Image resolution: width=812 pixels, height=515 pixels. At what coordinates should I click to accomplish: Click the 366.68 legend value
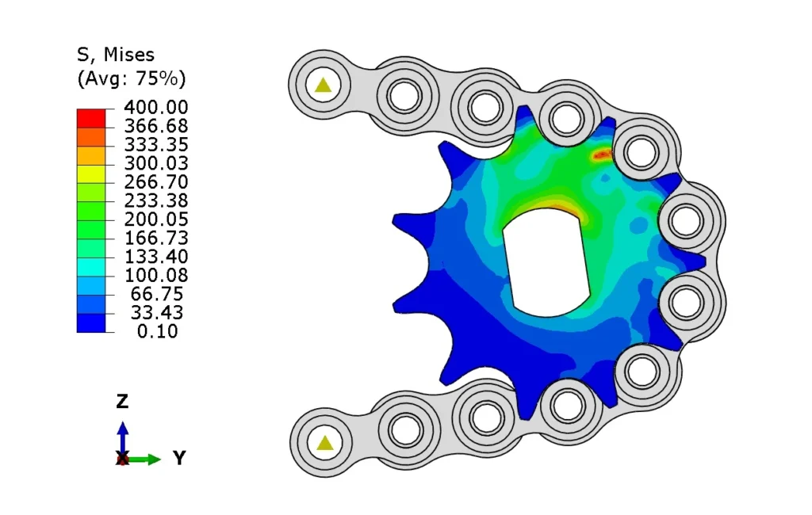pyautogui.click(x=155, y=125)
